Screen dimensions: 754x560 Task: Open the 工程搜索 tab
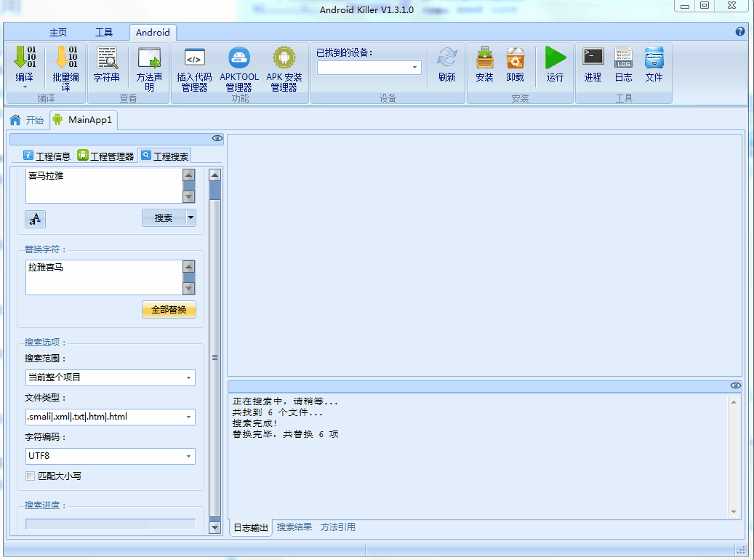tap(165, 156)
